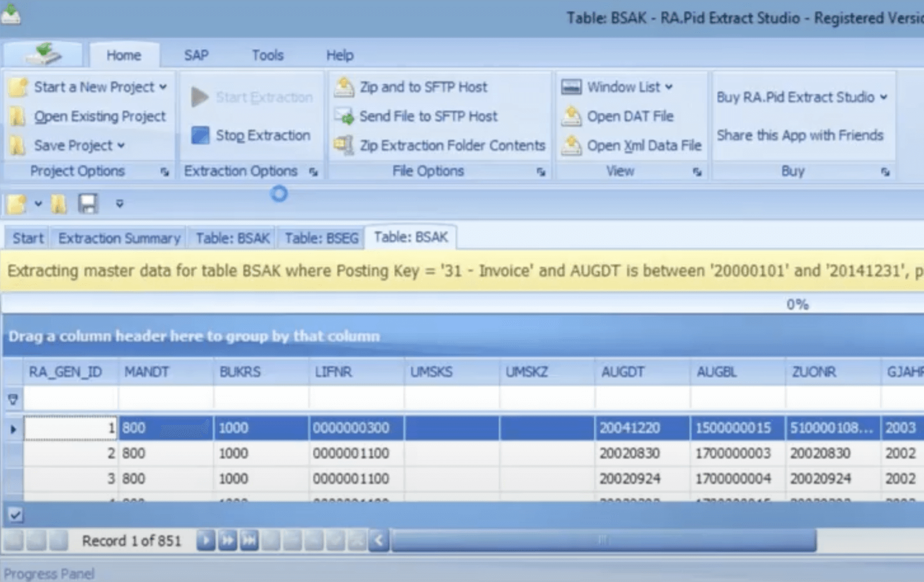Click Stop Extraction button label
The width and height of the screenshot is (924, 582).
click(x=263, y=135)
